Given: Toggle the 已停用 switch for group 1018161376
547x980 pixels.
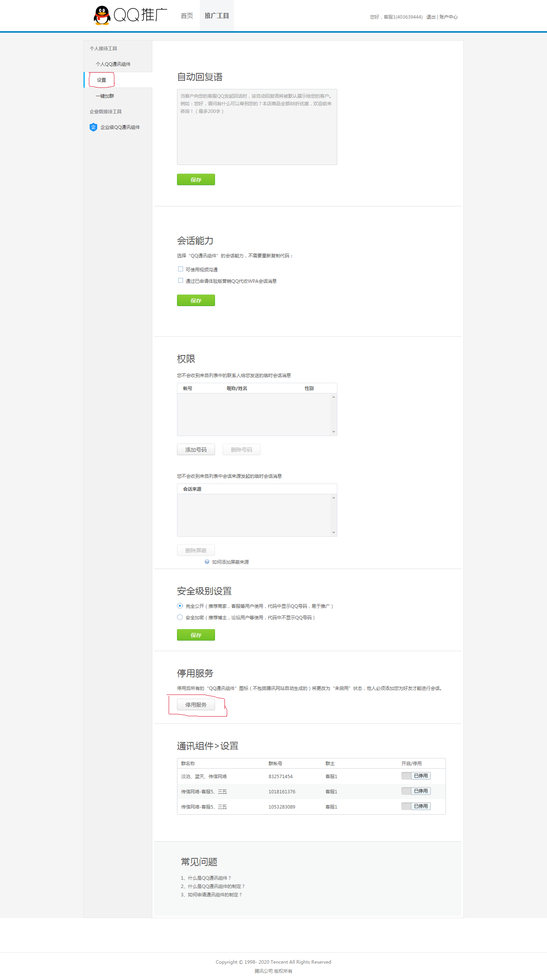Looking at the screenshot, I should click(416, 791).
